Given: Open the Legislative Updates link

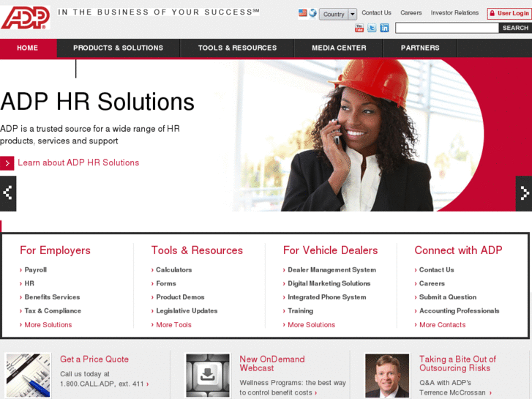Looking at the screenshot, I should pos(187,310).
